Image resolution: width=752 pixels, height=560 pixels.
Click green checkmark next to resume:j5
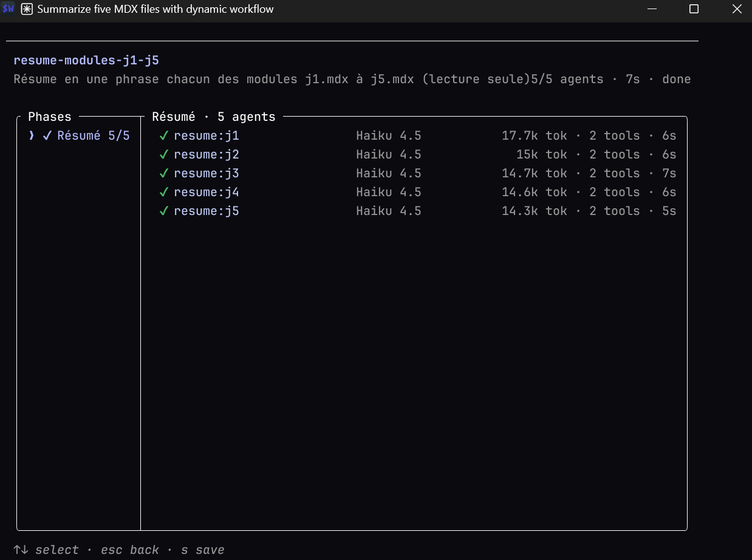coord(163,211)
